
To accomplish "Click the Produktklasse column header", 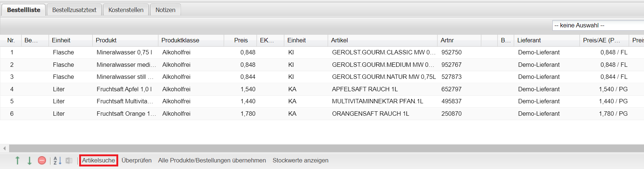I will (x=180, y=41).
